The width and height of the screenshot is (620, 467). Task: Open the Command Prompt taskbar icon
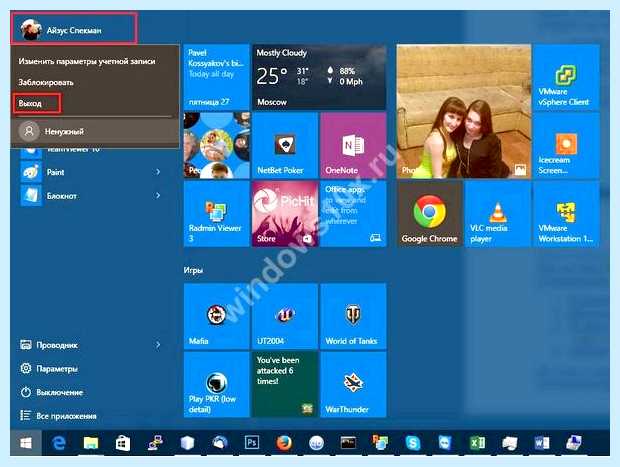point(348,443)
